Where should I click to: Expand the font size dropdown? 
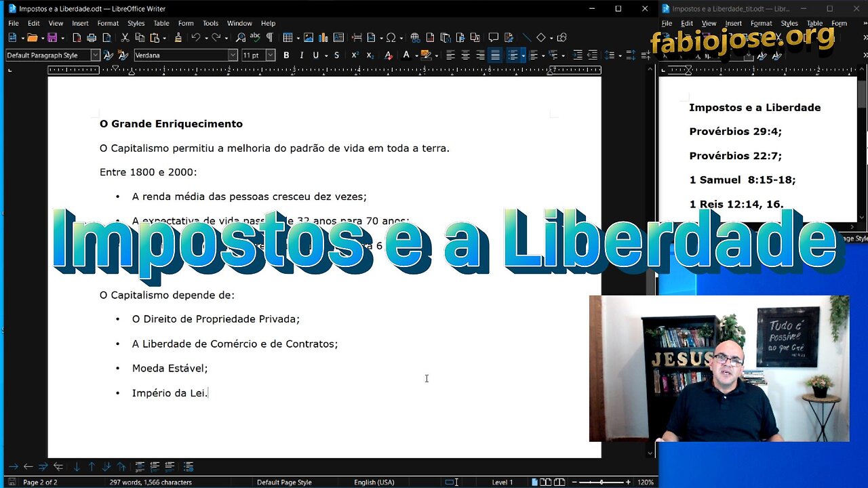point(271,56)
